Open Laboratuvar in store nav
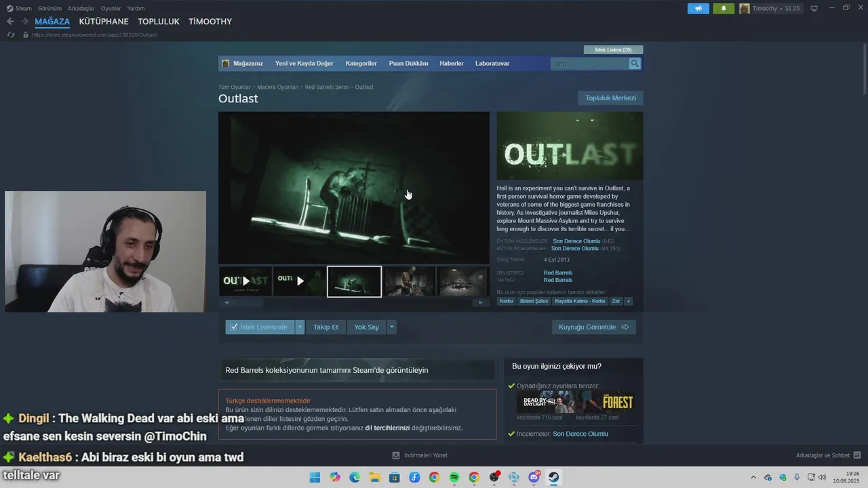 [492, 64]
